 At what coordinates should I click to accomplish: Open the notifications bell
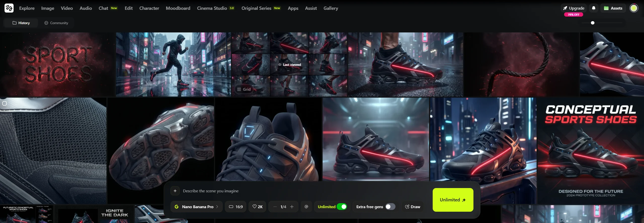[x=594, y=8]
